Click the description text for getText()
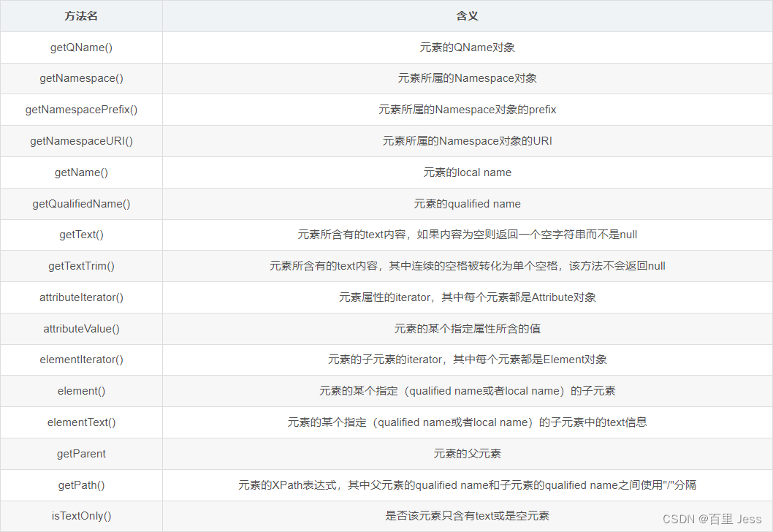The height and width of the screenshot is (532, 773). pyautogui.click(x=467, y=235)
